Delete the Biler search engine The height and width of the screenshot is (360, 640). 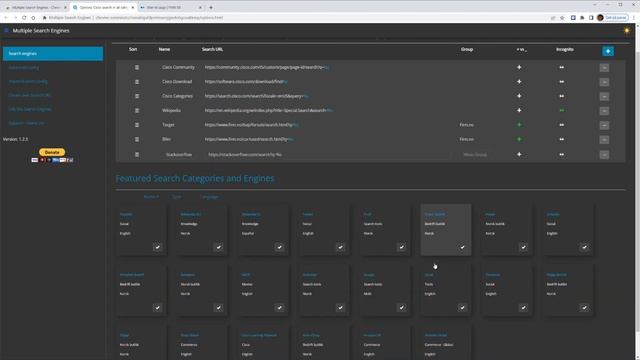click(604, 140)
